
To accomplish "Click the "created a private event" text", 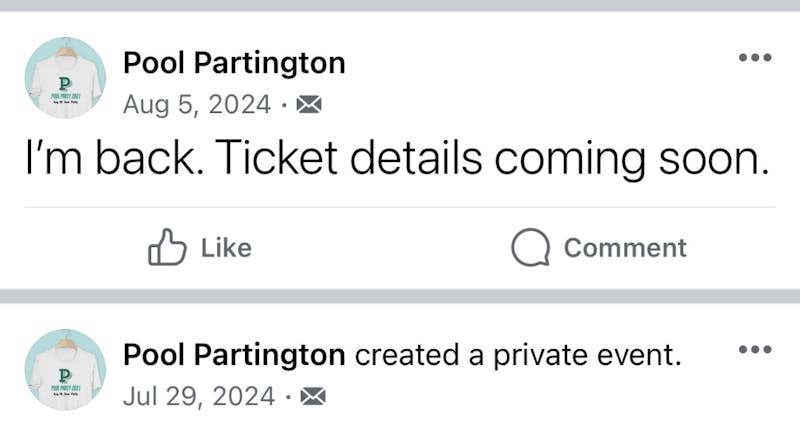I will point(518,354).
